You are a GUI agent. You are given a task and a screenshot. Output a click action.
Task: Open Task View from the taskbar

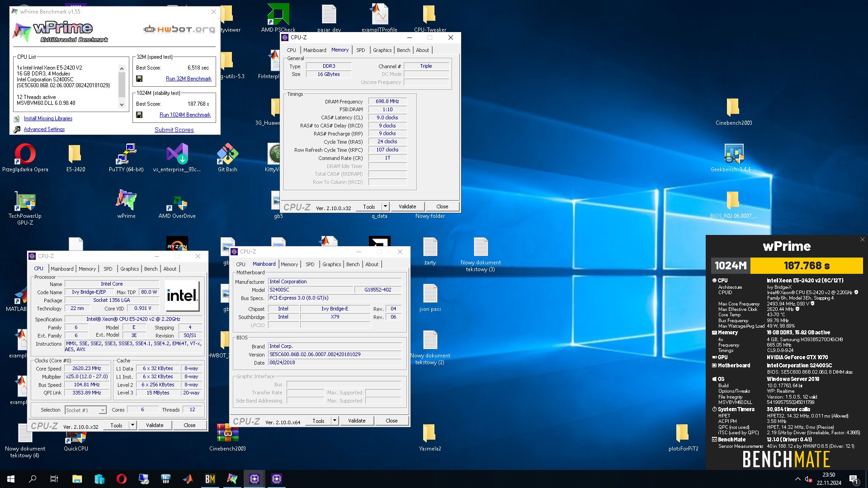[54, 479]
